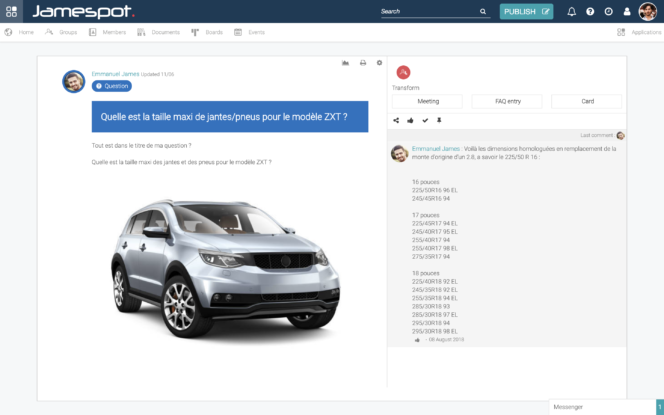Click the clock history icon
Screen dimensions: 664x415
[x=608, y=12]
